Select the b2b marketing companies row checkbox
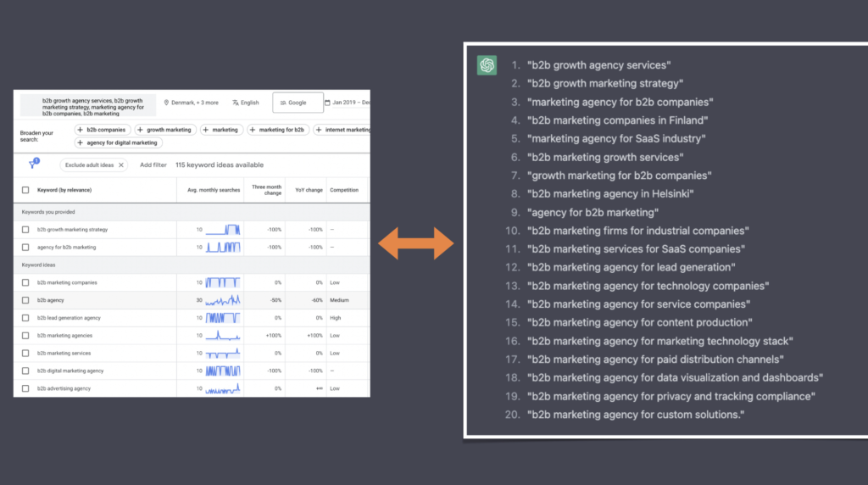868x485 pixels. pyautogui.click(x=25, y=282)
